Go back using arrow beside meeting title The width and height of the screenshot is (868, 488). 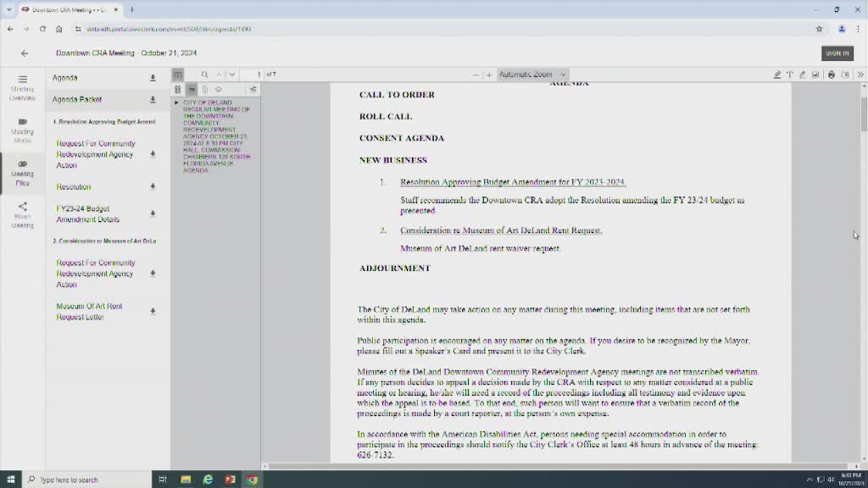click(25, 53)
